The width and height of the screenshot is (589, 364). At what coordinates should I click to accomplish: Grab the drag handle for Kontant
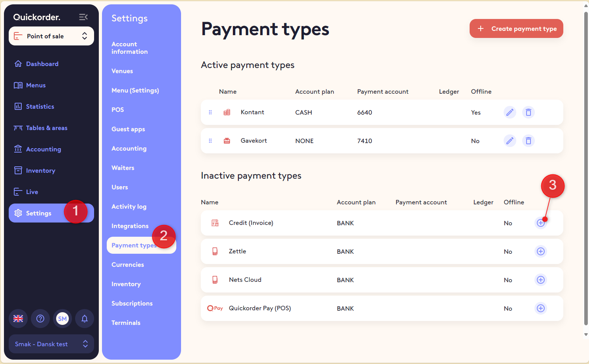coord(210,112)
